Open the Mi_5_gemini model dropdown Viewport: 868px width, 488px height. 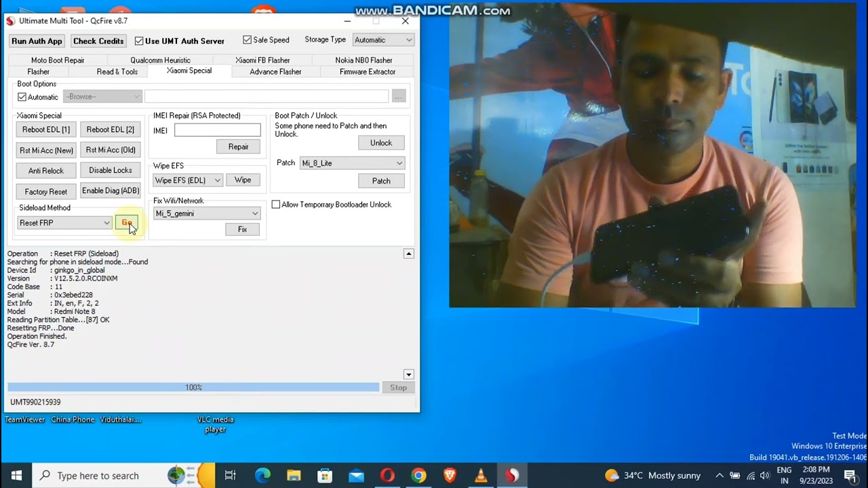coord(207,213)
